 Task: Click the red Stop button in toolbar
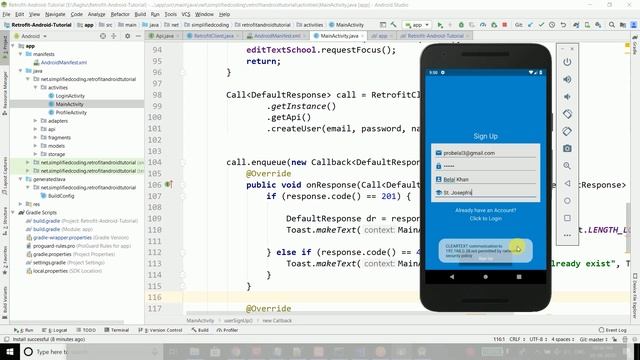coord(505,25)
